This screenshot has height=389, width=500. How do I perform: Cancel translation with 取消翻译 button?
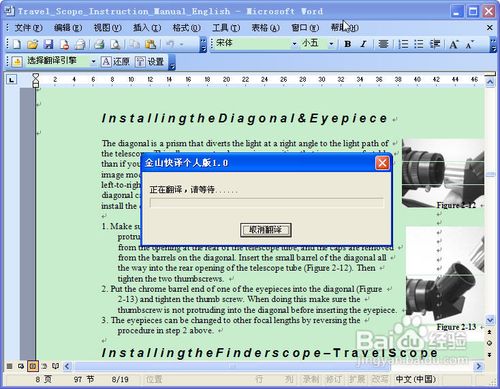pyautogui.click(x=266, y=230)
